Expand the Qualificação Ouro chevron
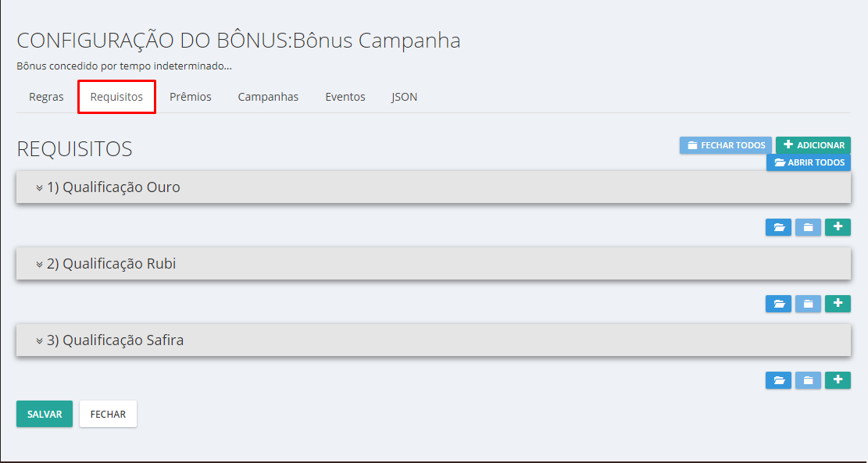 tap(39, 188)
